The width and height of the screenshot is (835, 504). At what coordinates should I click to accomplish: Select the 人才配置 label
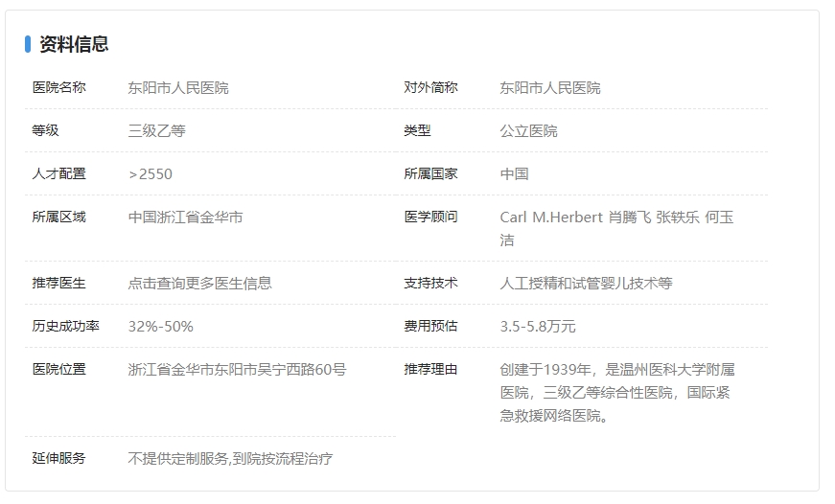coord(59,173)
